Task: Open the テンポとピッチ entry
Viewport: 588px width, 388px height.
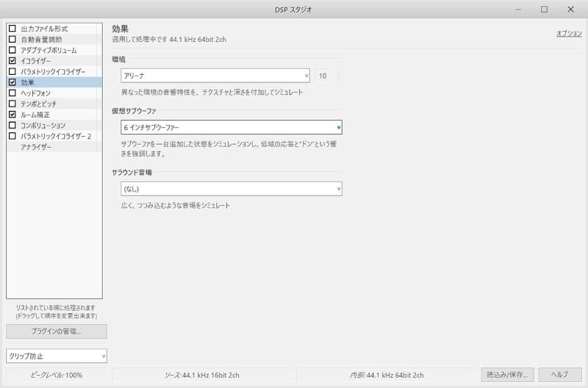Action: (39, 104)
